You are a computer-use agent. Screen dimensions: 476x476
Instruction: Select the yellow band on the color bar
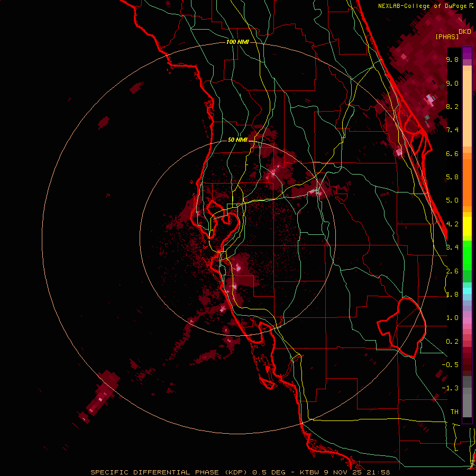coord(467,226)
